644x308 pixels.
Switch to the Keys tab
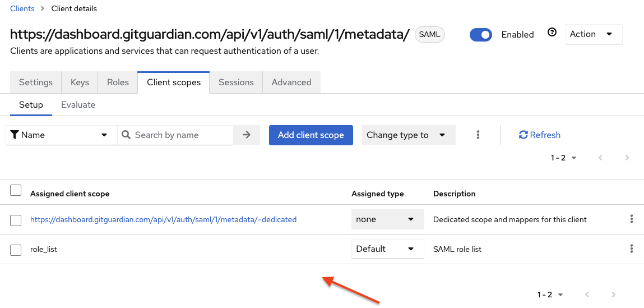(80, 82)
